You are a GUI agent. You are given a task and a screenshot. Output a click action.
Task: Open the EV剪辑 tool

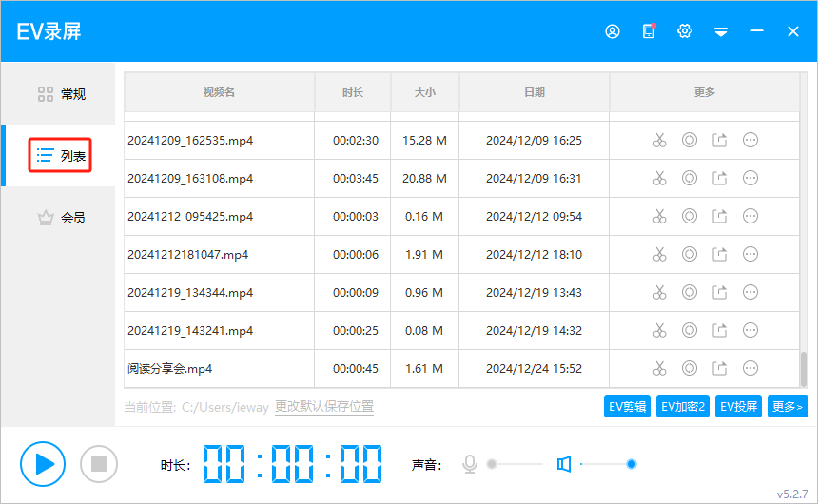[627, 407]
